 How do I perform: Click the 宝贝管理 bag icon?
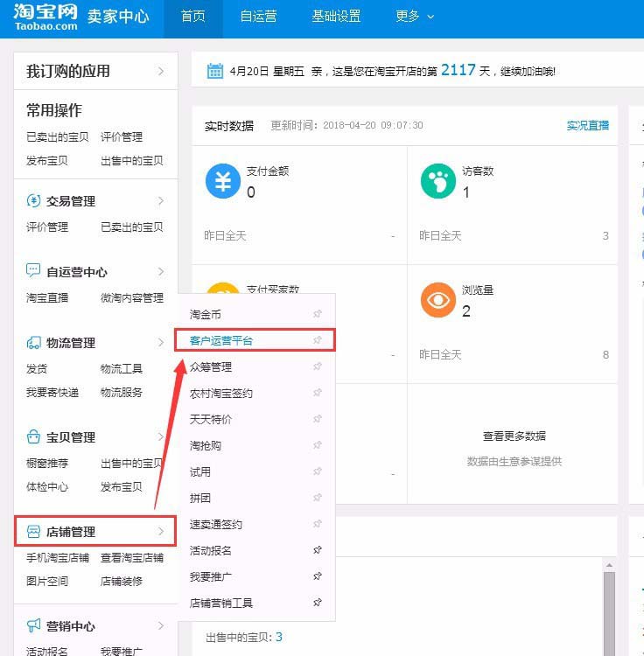point(33,436)
